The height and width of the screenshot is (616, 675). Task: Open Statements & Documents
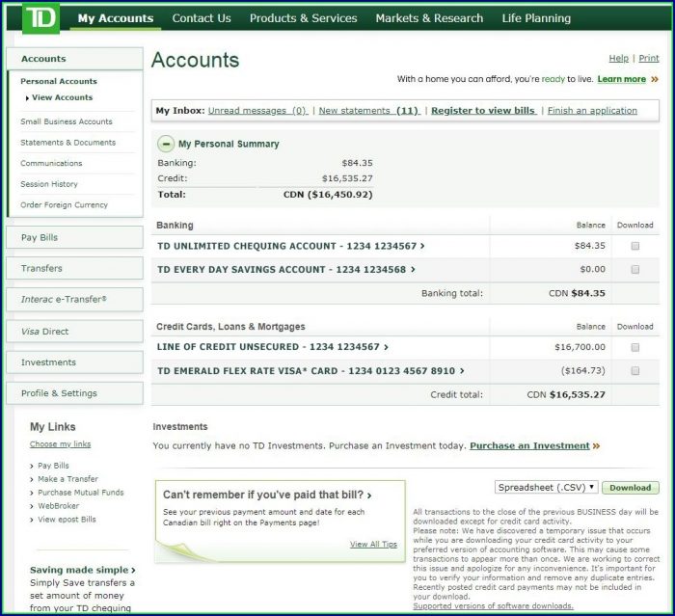click(68, 143)
